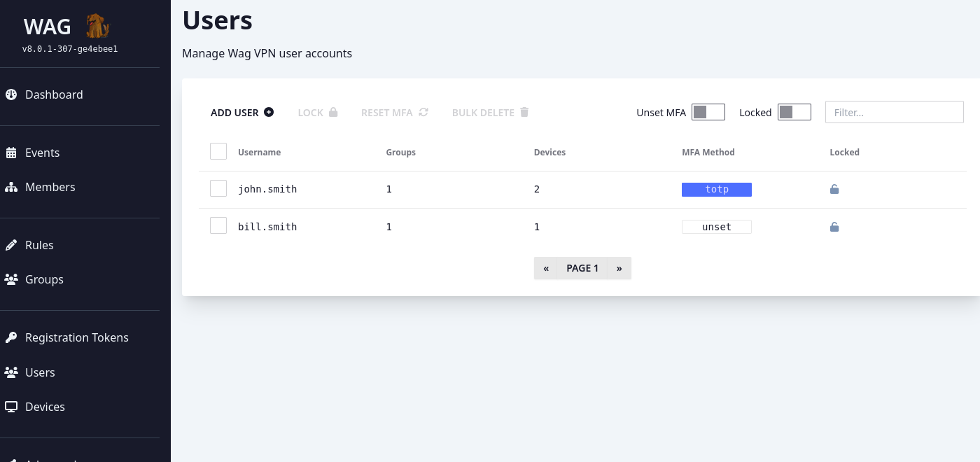
Task: Click john.smith's devices count 2
Action: tap(537, 189)
